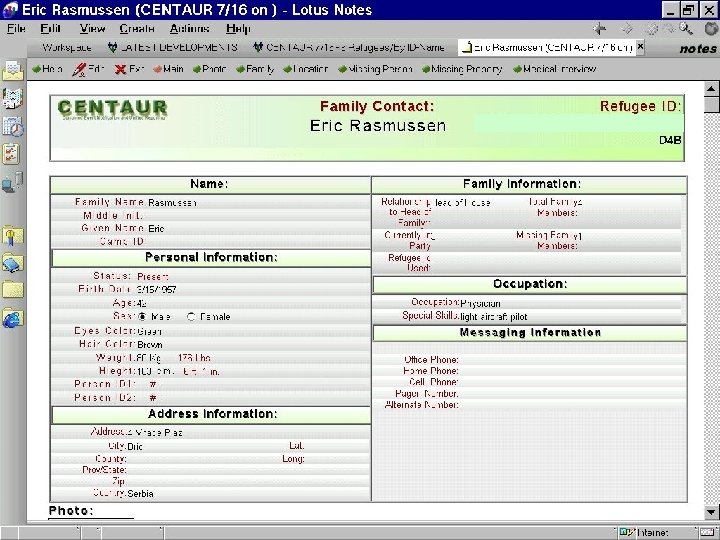Open the Databases folder with blue book
The width and height of the screenshot is (720, 540).
point(12,264)
